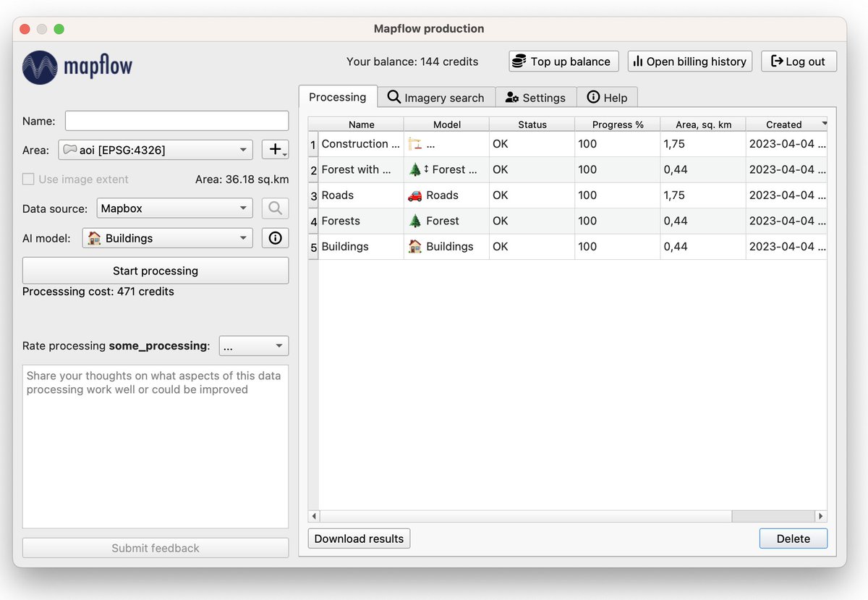
Task: Click created date in Construction row
Action: 786,144
